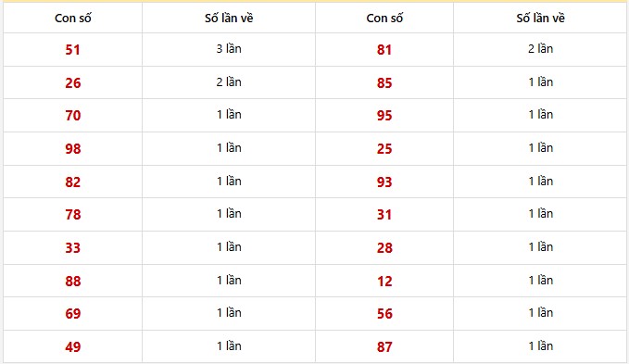629x364 pixels.
Task: Select number 49 in bottom row
Action: (72, 346)
